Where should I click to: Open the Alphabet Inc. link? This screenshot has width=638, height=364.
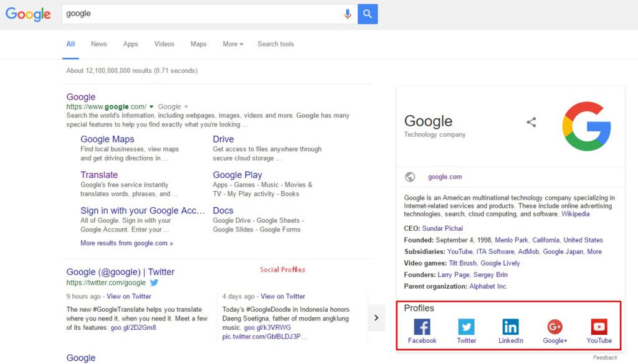coord(488,286)
